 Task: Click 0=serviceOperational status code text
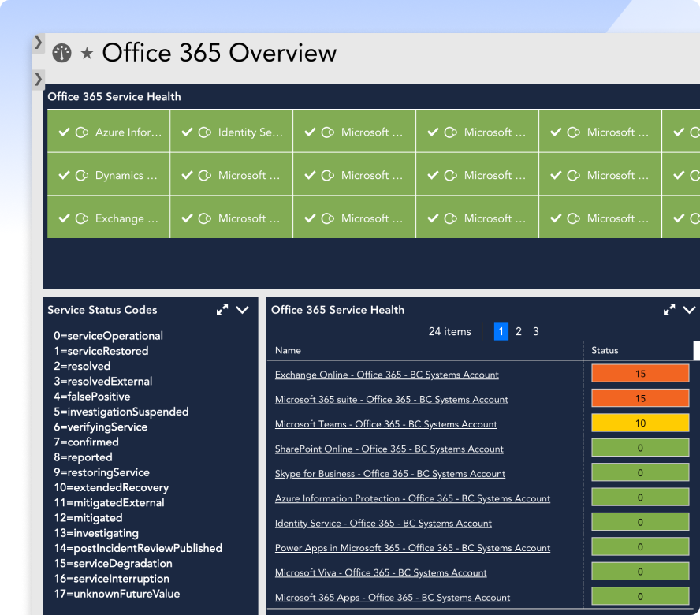[x=109, y=336]
